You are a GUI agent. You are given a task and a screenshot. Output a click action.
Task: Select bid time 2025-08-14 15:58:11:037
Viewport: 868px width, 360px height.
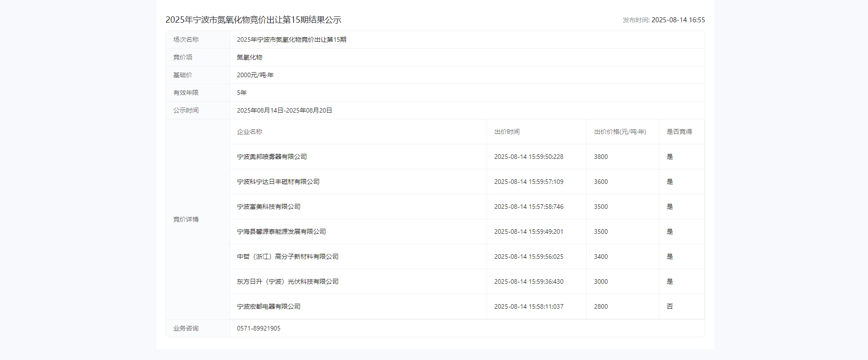(529, 306)
